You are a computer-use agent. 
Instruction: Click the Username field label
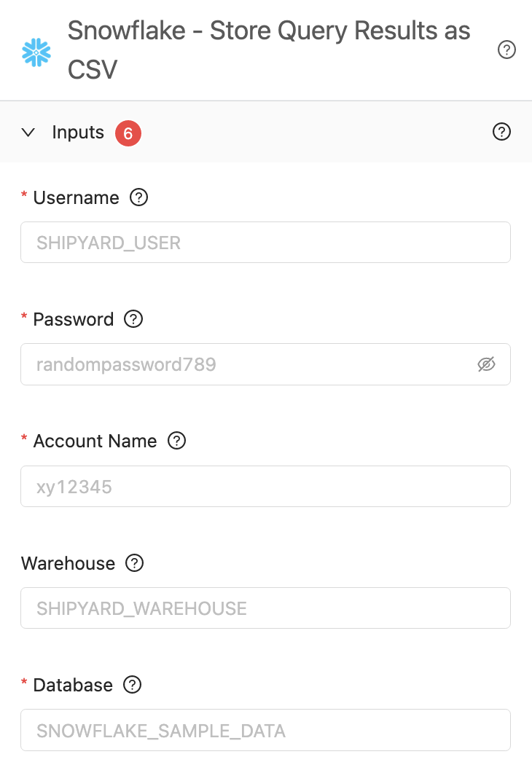coord(77,197)
